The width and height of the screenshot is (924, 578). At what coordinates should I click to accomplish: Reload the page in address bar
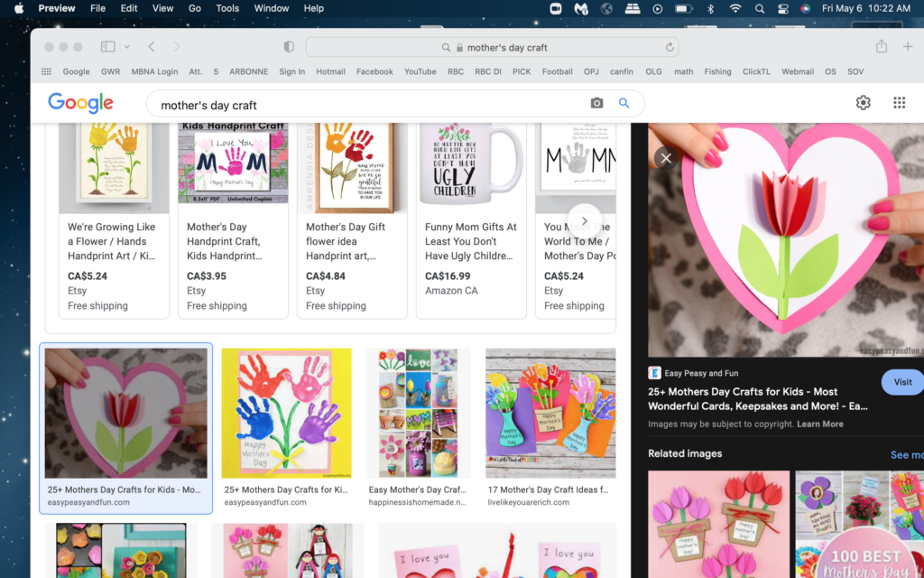(x=670, y=48)
